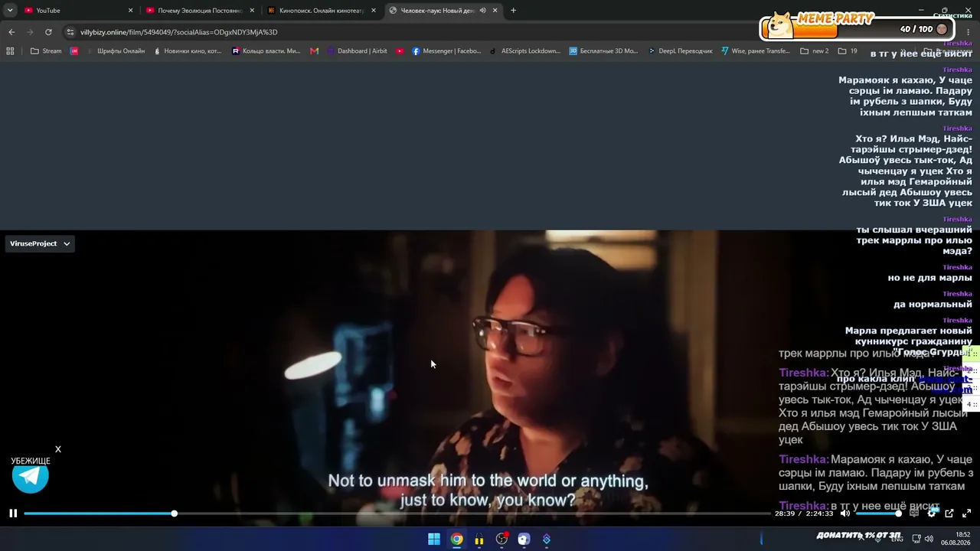The width and height of the screenshot is (980, 551).
Task: Open the Шрифты Онлайн bookmark
Action: tap(116, 51)
